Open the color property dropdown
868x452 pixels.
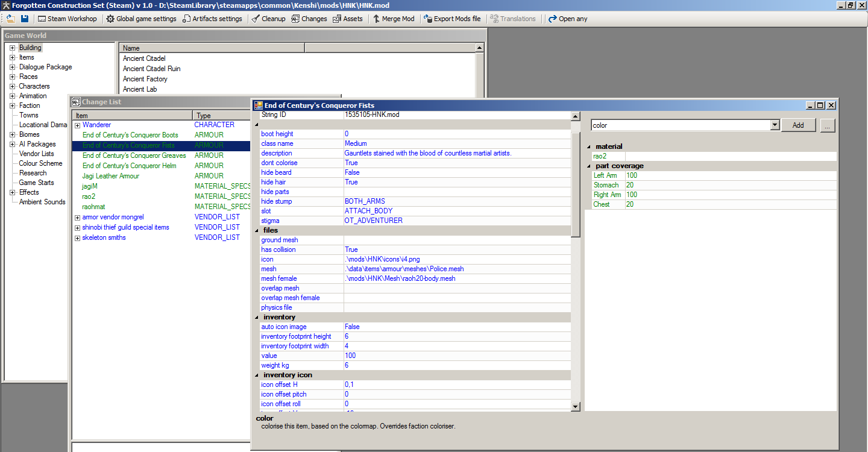click(775, 125)
